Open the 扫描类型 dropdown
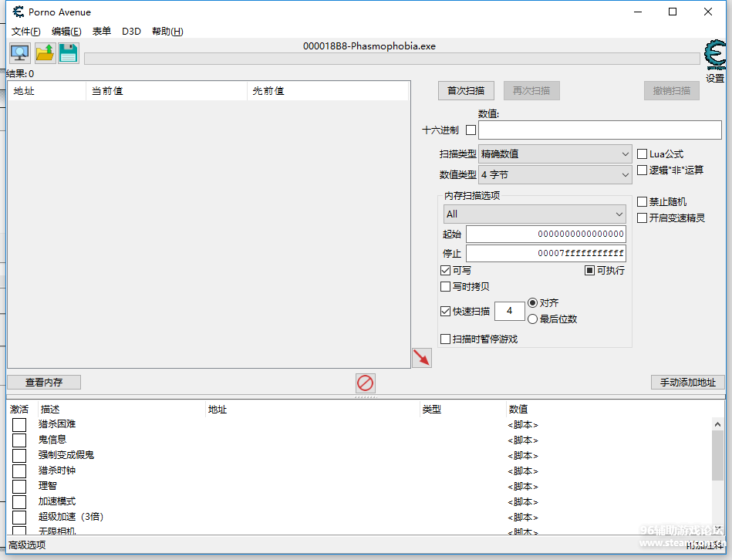Screen dimensions: 732x560 point(555,154)
